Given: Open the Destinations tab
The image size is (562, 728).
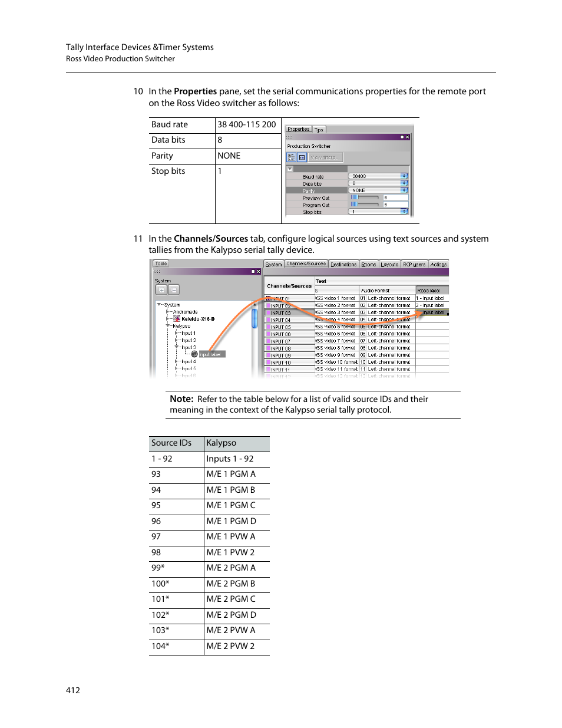Looking at the screenshot, I should click(x=343, y=264).
